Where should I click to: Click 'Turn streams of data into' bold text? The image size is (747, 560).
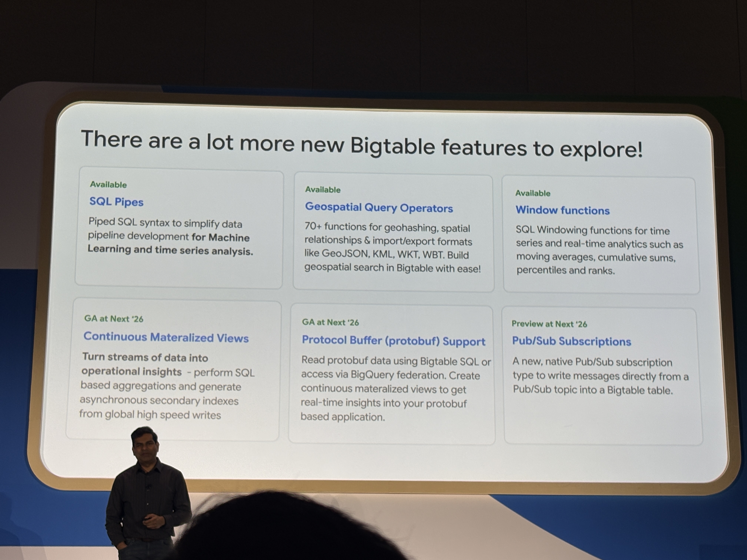(145, 357)
